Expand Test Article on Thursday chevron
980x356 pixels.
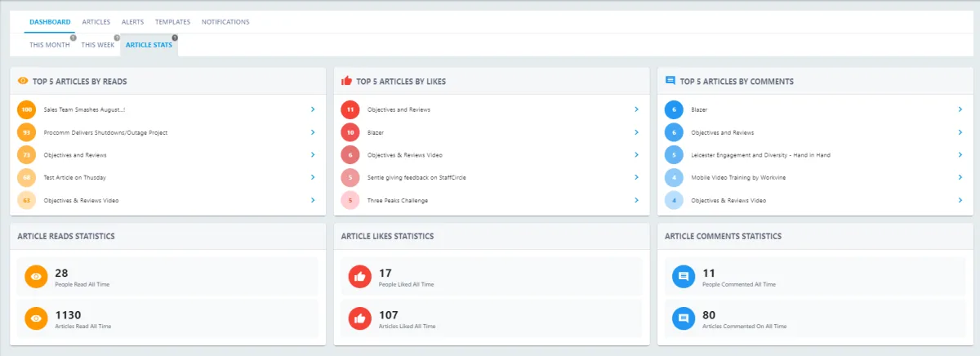tap(313, 177)
